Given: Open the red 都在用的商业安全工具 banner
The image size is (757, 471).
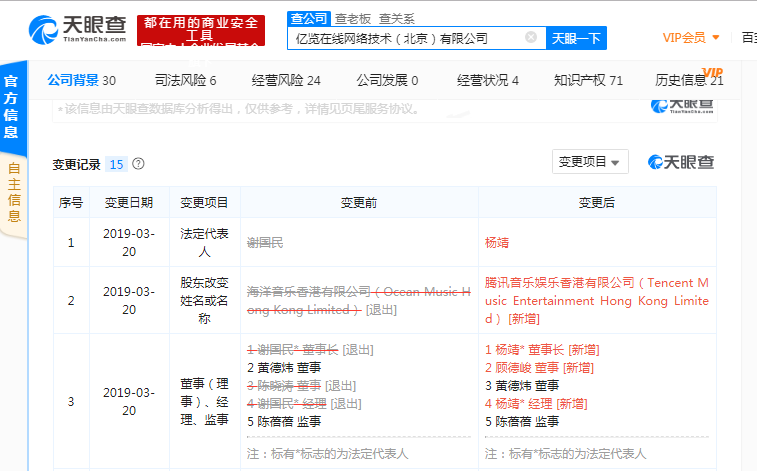Looking at the screenshot, I should coord(201,30).
